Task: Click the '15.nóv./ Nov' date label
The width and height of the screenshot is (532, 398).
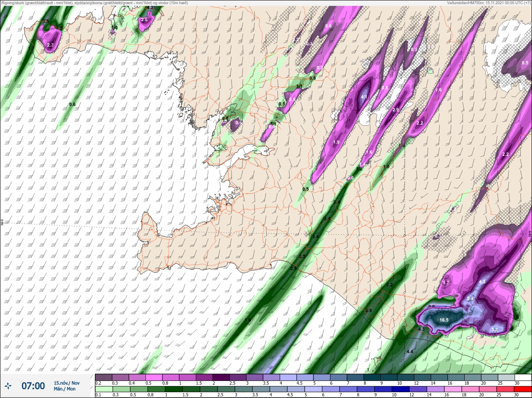Action: [x=66, y=383]
